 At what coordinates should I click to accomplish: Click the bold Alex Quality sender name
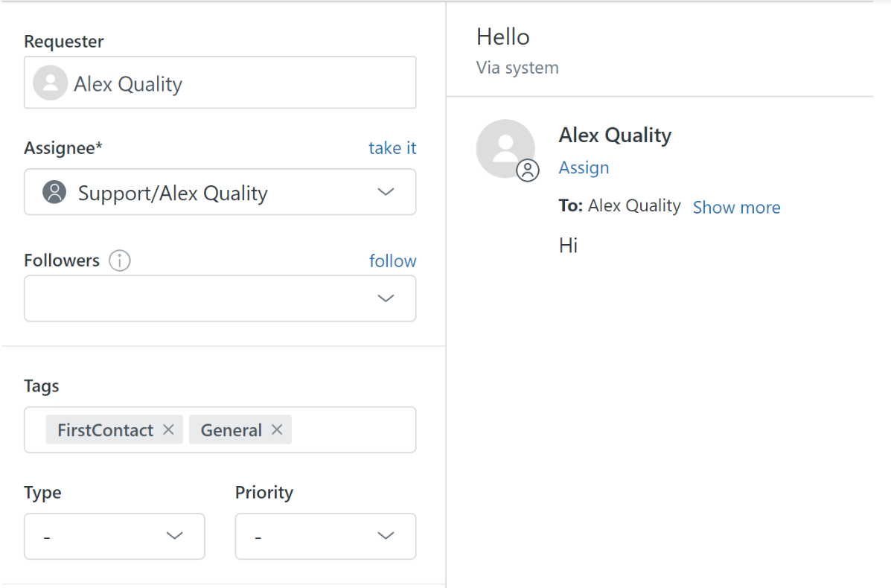click(x=615, y=135)
